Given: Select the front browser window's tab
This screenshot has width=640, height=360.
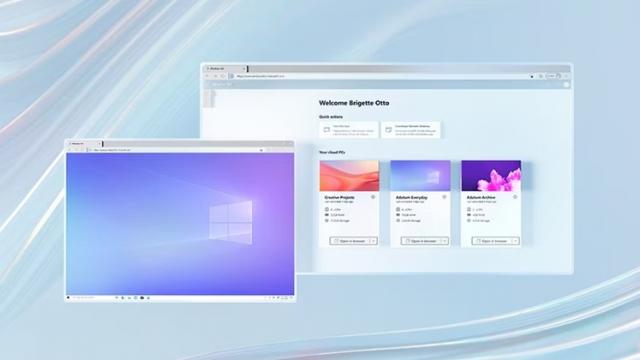Looking at the screenshot, I should pos(84,144).
